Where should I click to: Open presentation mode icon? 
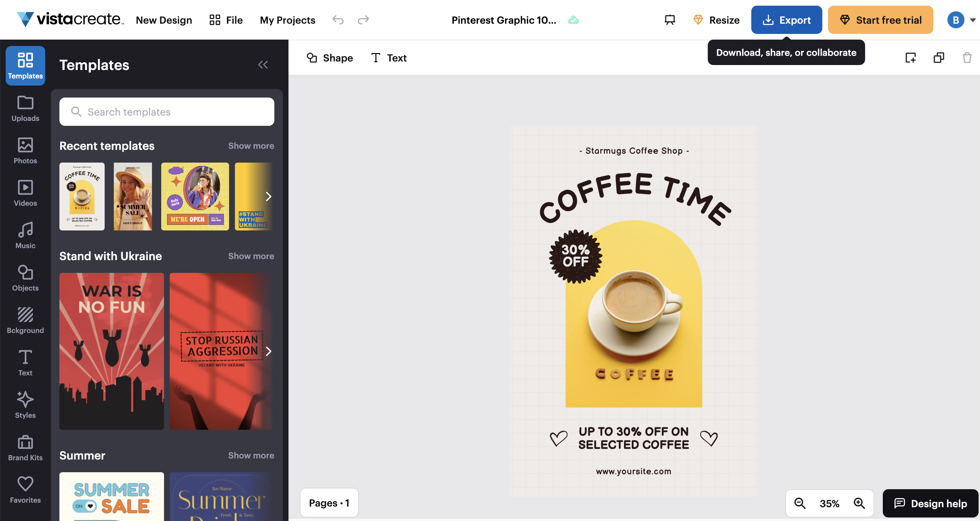(x=670, y=20)
